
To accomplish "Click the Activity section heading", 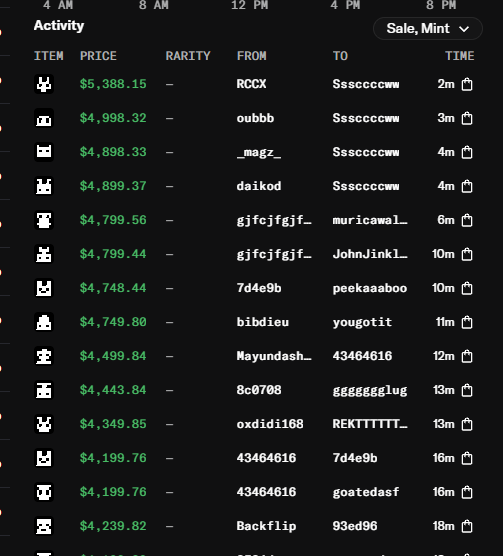I will click(59, 26).
